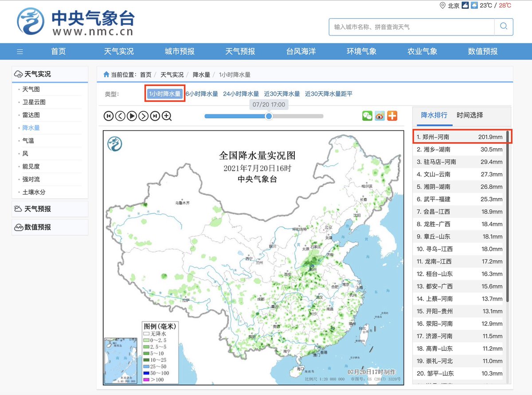Screen dimensions: 532x395
Task: Click the 天气预报 sidebar icon
Action: pyautogui.click(x=18, y=209)
